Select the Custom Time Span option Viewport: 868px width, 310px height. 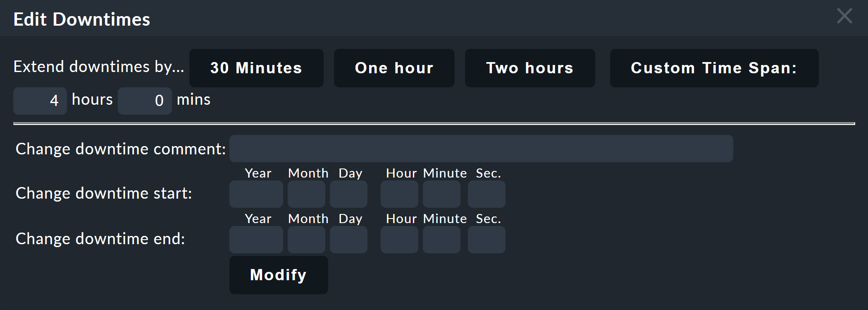[x=714, y=68]
